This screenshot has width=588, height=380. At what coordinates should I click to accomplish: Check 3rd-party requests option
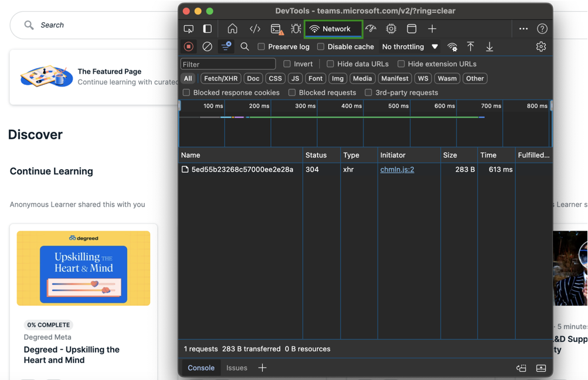tap(369, 93)
